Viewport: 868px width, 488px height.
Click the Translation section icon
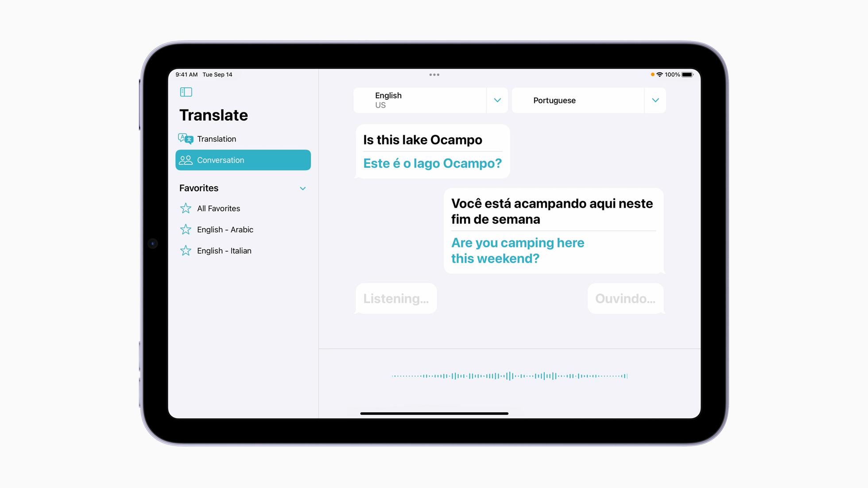point(186,138)
